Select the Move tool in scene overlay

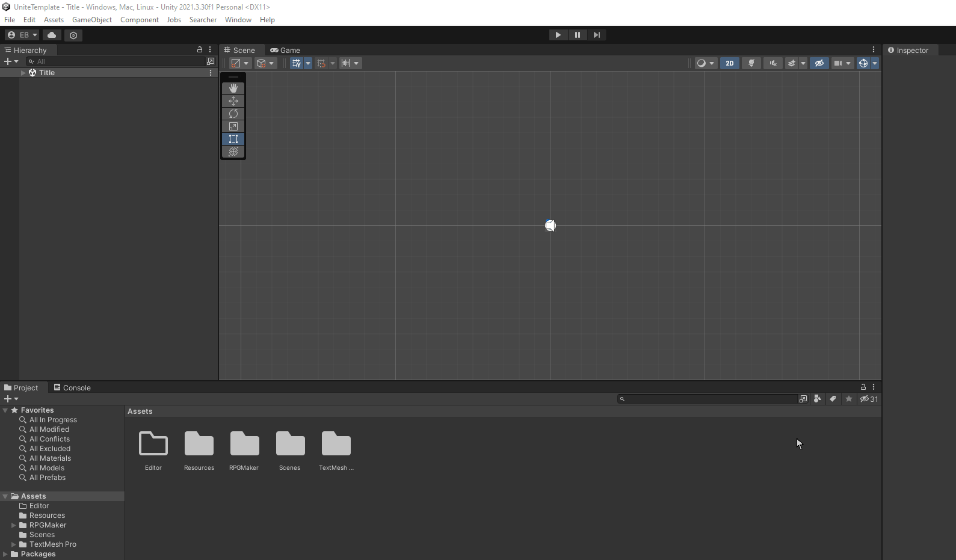click(x=233, y=101)
